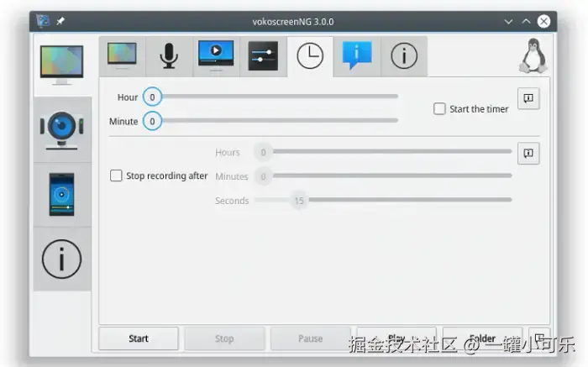Click the Minute slider handle
This screenshot has height=367, width=588.
152,121
